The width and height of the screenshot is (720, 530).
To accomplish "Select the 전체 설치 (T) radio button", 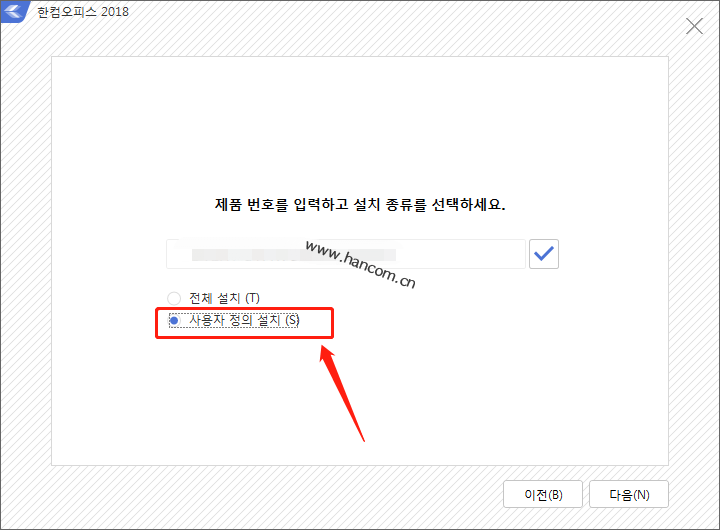I will tap(174, 299).
